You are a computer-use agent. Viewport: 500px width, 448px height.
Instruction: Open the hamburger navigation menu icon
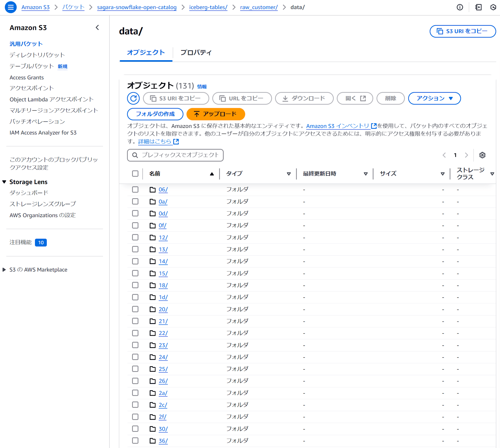(x=10, y=7)
